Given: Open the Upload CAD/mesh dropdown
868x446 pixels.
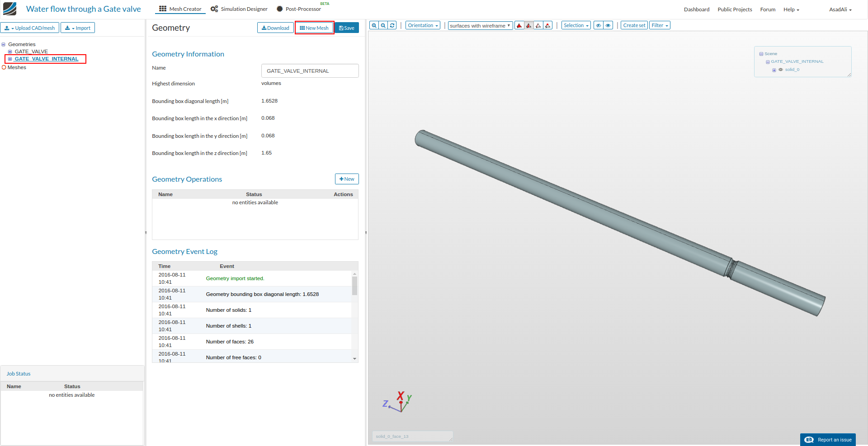Looking at the screenshot, I should [30, 28].
